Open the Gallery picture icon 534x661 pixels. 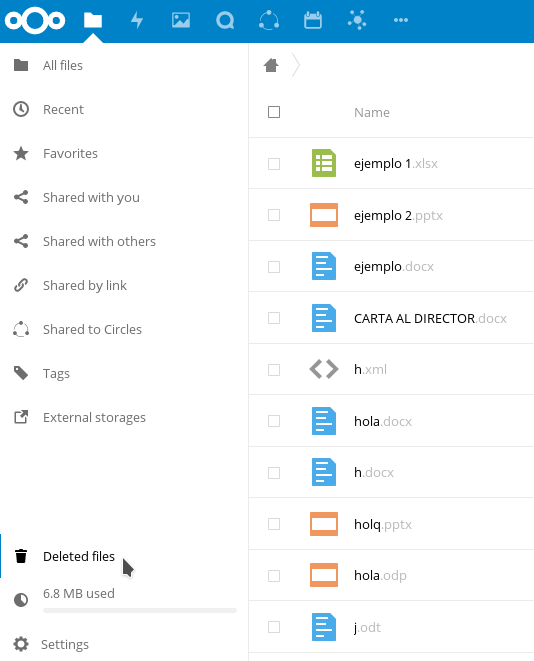[x=181, y=20]
